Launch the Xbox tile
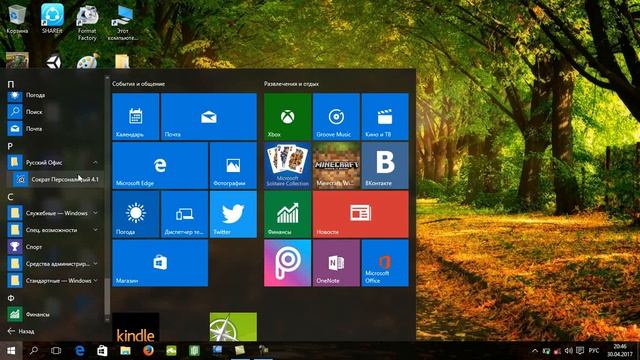Screen dimensions: 640x360 (287, 117)
